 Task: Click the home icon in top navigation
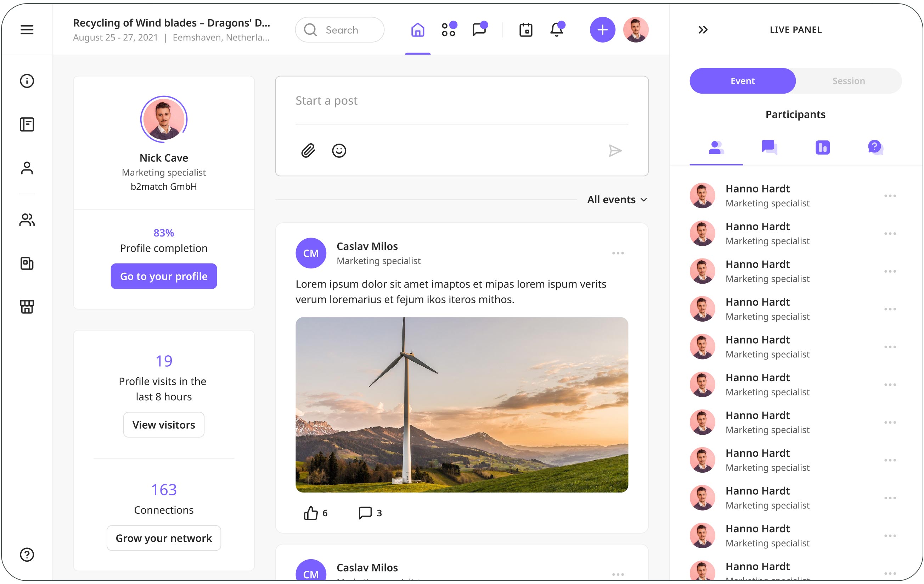[x=417, y=29]
